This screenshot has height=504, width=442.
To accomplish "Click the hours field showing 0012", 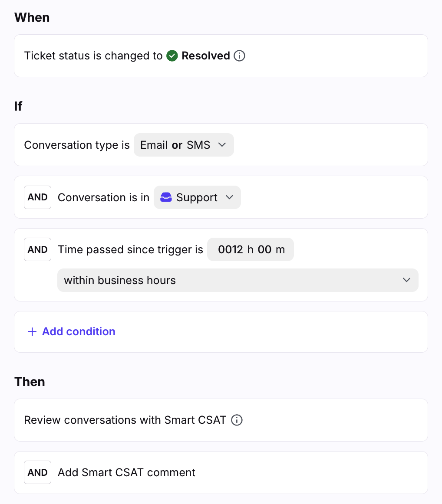I will [230, 249].
